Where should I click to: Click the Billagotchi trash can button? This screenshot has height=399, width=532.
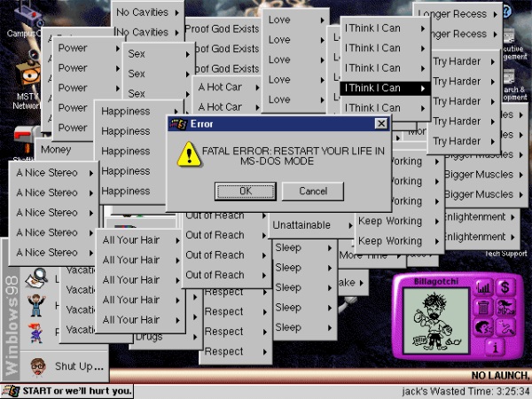483,308
